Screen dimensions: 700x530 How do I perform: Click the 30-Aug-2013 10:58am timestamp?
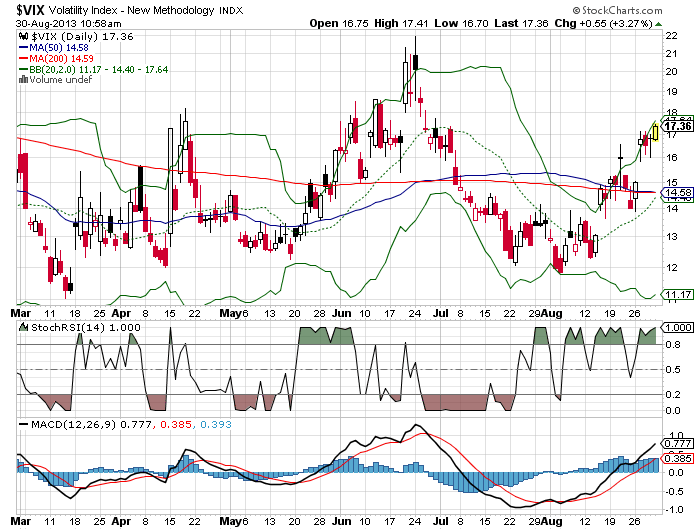68,24
